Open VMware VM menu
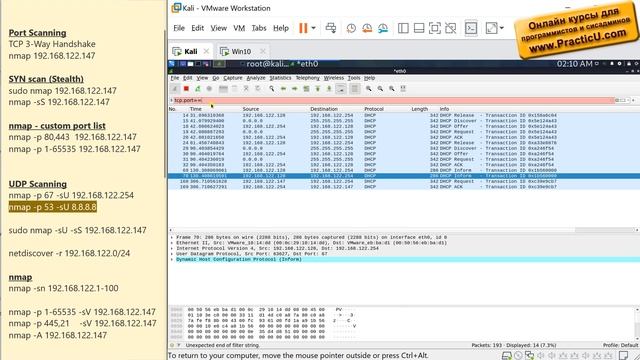The width and height of the screenshot is (640, 360). tap(239, 28)
